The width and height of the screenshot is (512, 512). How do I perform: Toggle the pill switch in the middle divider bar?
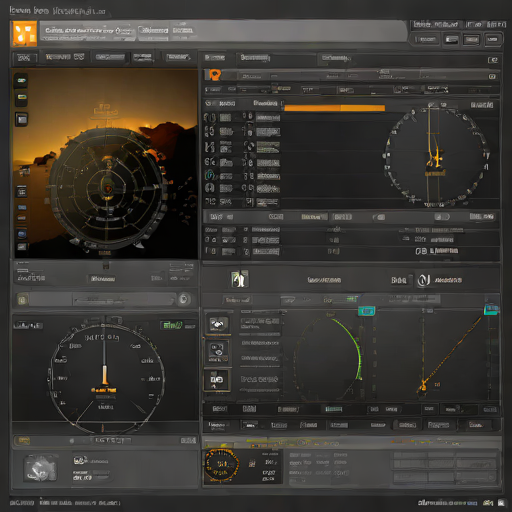[x=379, y=217]
